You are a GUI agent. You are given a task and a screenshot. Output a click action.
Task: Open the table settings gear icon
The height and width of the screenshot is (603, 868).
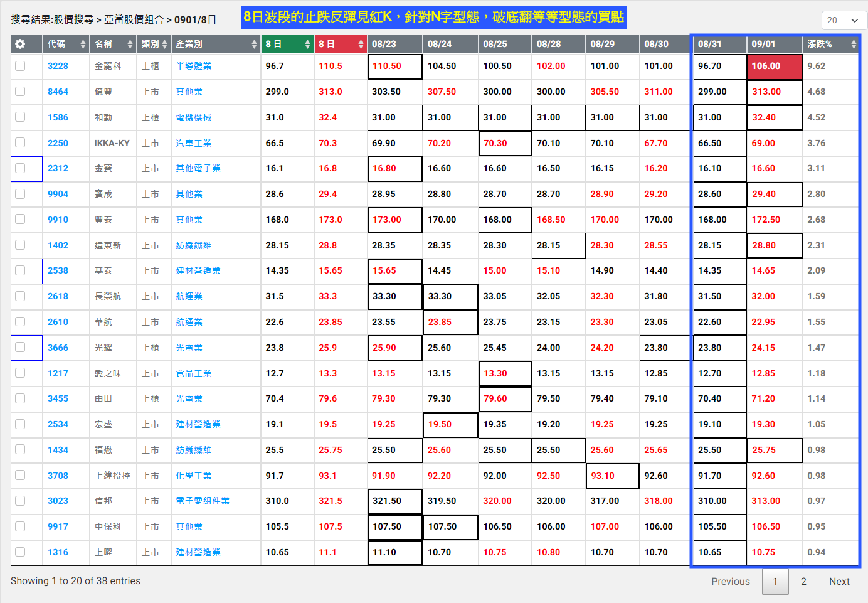tap(20, 44)
